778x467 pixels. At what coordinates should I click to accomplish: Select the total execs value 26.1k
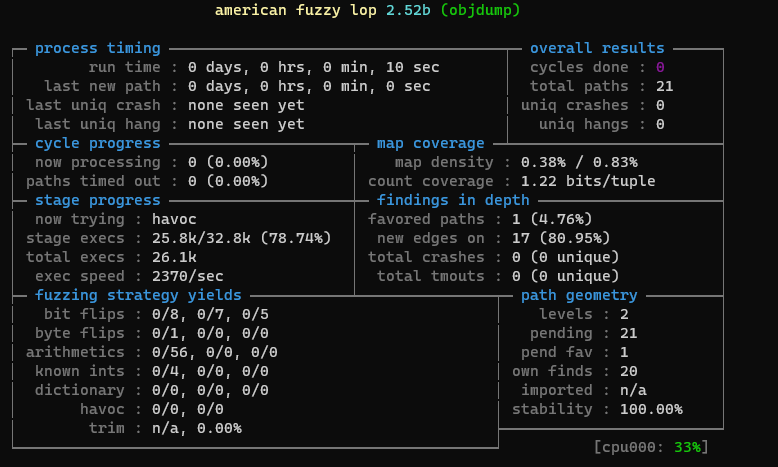pyautogui.click(x=174, y=257)
